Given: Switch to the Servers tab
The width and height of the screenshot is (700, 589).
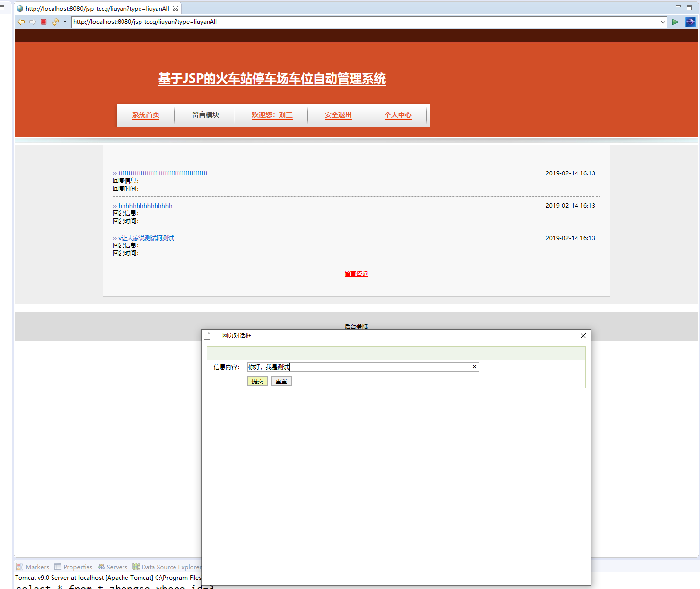Looking at the screenshot, I should (x=113, y=567).
